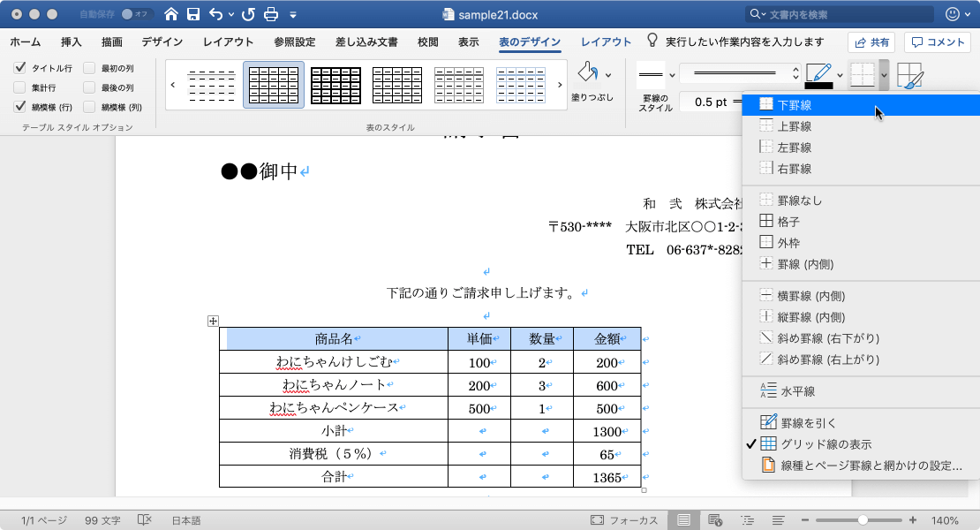980x530 pixels.
Task: Choose 格子 all borders
Action: click(x=861, y=222)
